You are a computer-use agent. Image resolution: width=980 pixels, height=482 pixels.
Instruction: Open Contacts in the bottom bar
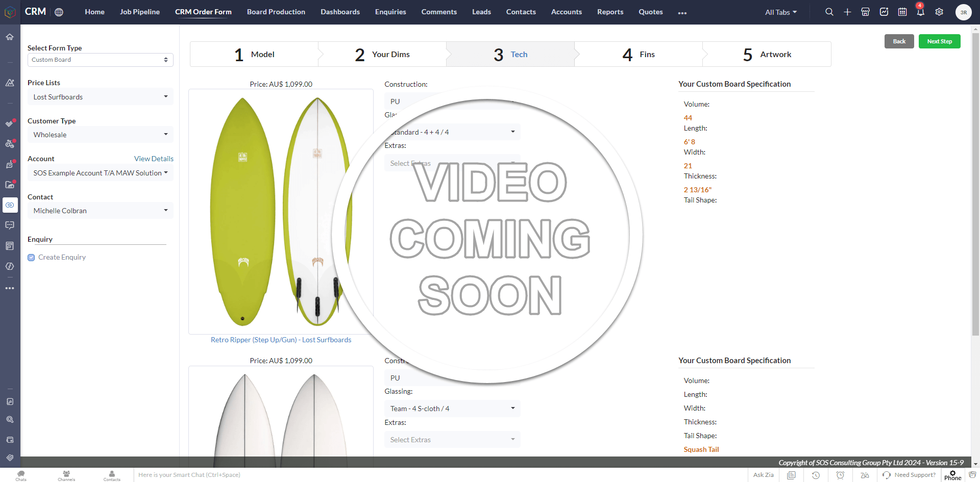point(112,475)
